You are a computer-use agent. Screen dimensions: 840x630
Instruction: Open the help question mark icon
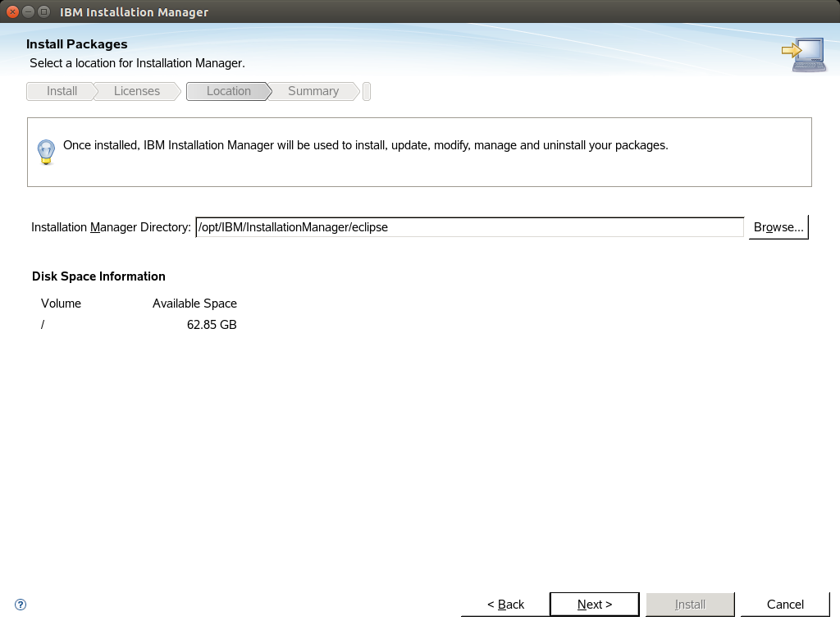point(21,605)
